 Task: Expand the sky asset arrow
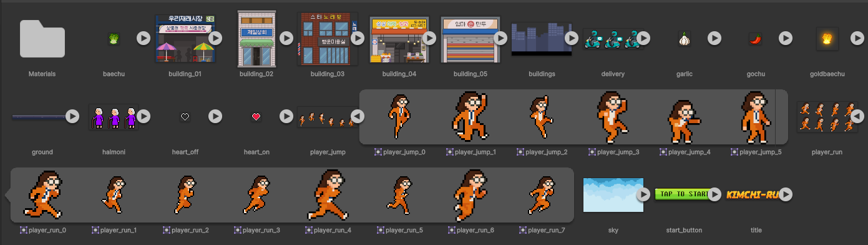[x=643, y=194]
